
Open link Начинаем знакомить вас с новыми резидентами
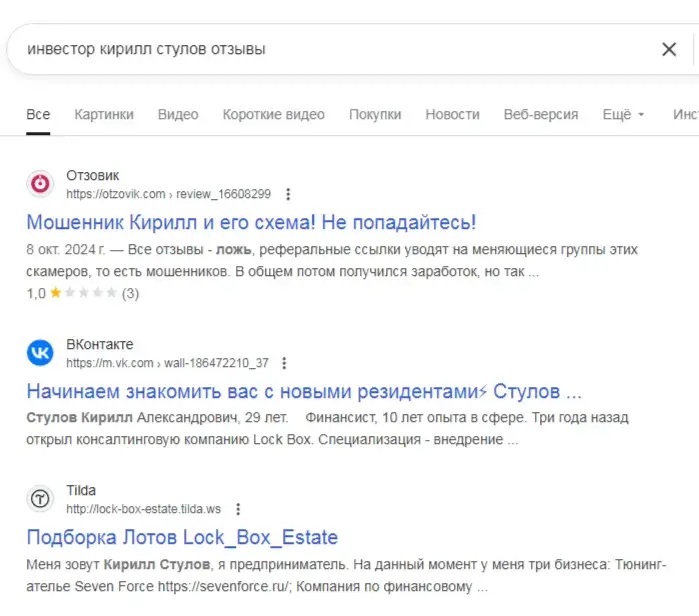(304, 391)
